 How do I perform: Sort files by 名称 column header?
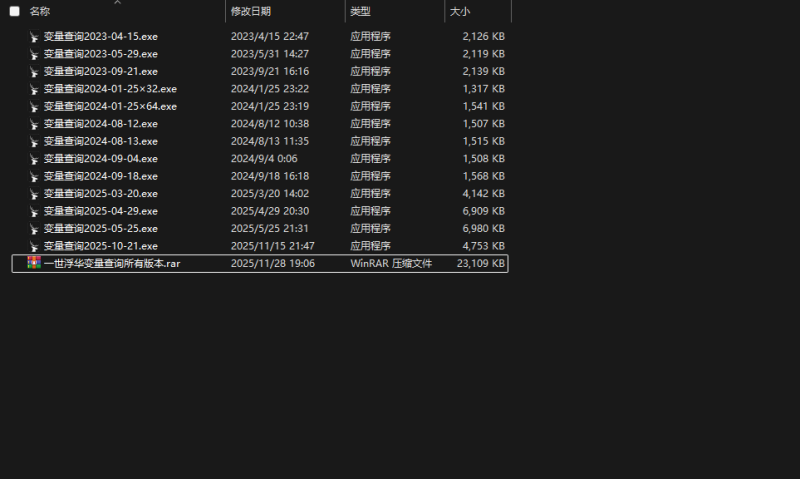click(40, 11)
